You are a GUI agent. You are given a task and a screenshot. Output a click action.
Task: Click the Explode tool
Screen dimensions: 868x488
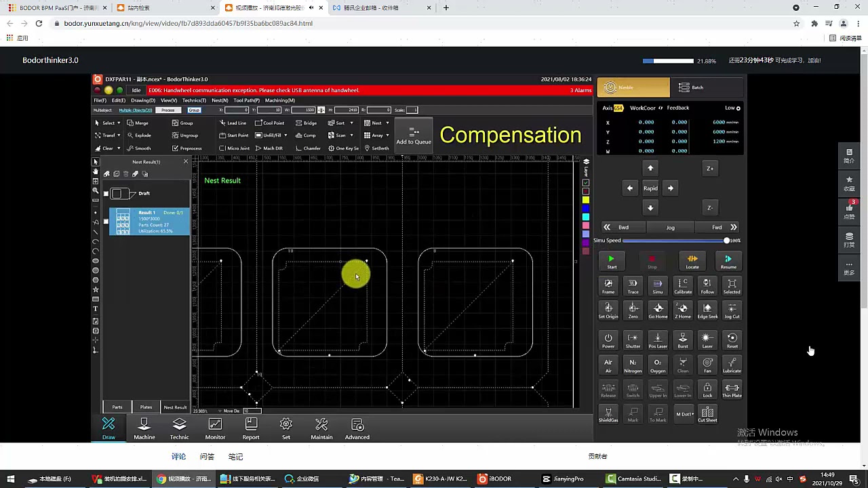coord(139,135)
